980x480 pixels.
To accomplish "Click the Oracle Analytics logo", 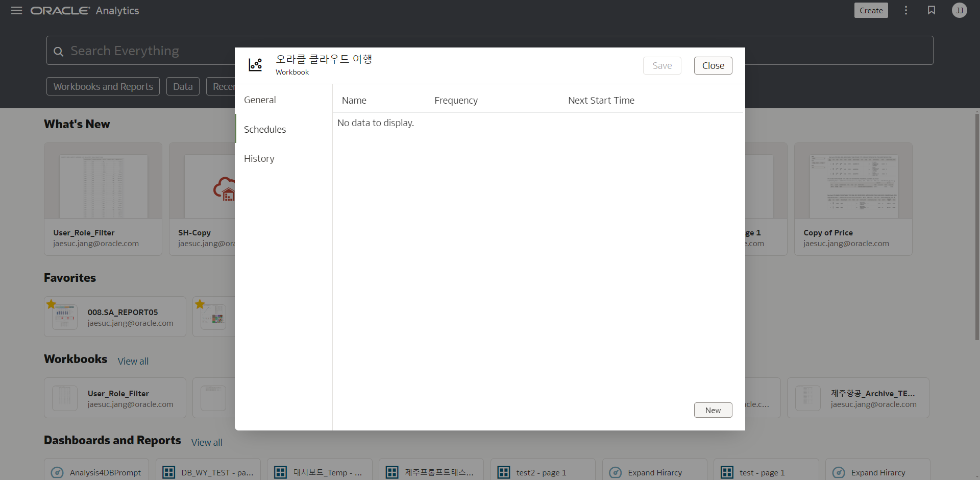I will pyautogui.click(x=85, y=11).
